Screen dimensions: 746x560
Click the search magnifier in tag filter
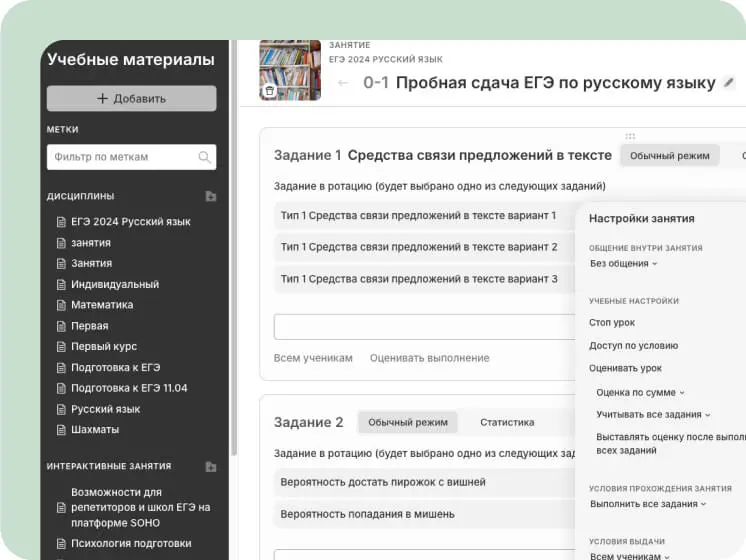(x=204, y=157)
